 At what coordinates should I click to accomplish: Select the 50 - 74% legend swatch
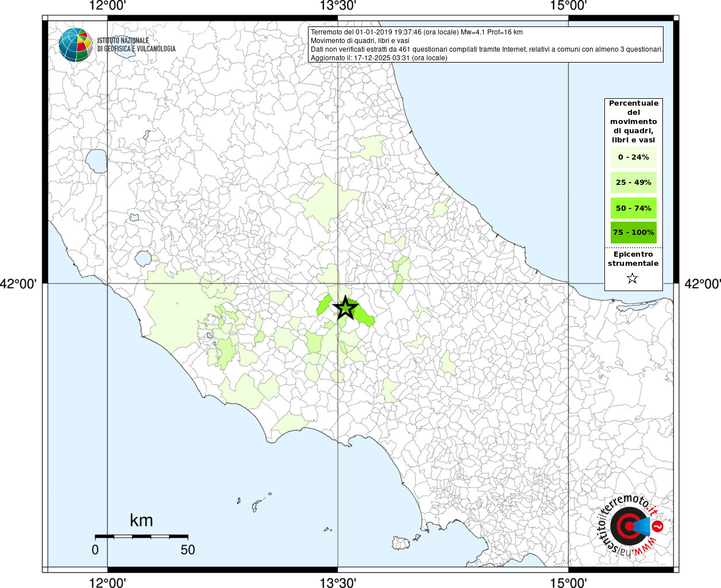(x=634, y=208)
